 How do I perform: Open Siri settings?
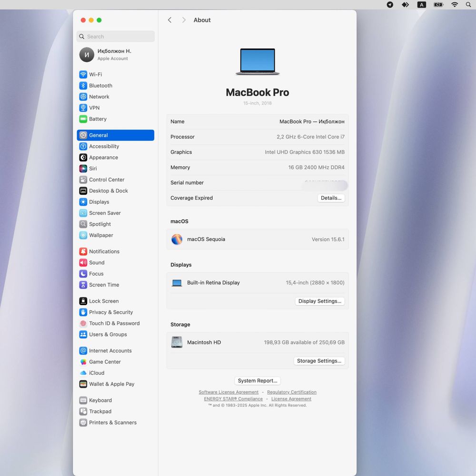point(115,169)
